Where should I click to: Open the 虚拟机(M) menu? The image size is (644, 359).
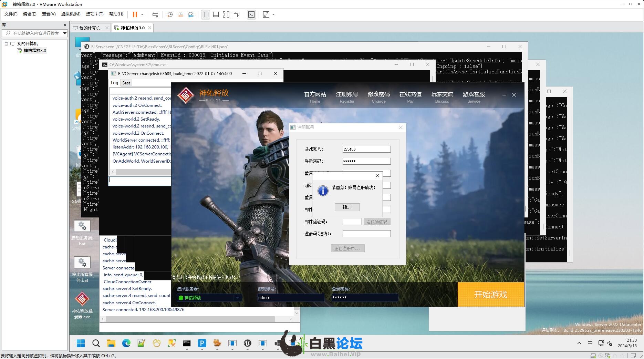click(71, 14)
